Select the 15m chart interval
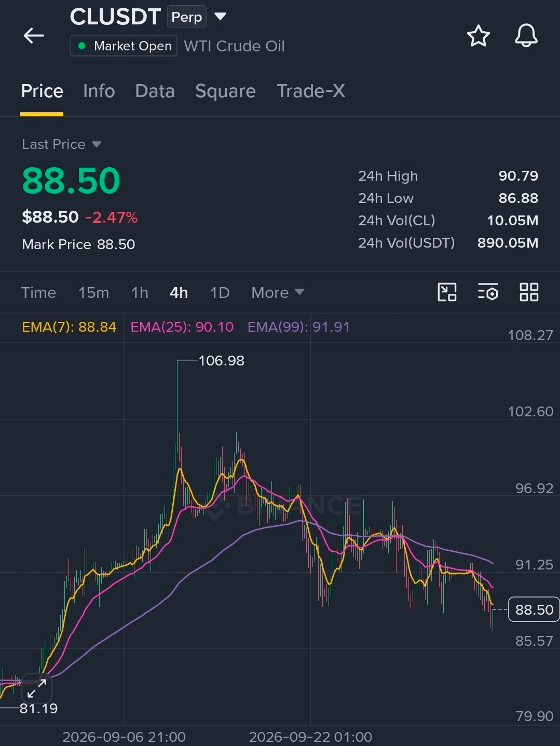 coord(93,293)
